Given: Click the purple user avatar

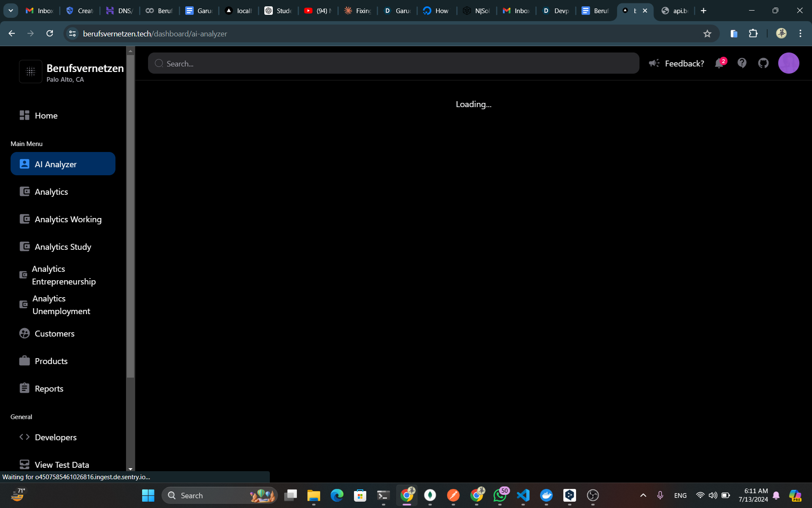Looking at the screenshot, I should (x=788, y=63).
